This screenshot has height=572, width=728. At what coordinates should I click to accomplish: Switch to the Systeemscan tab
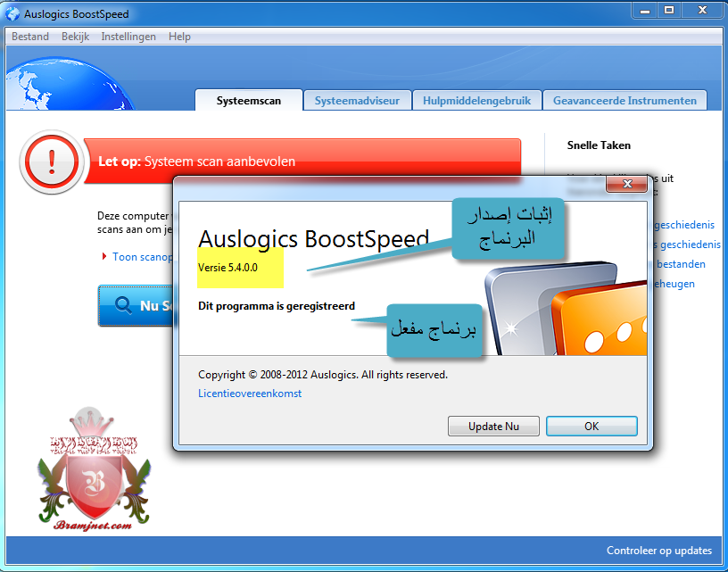click(248, 100)
